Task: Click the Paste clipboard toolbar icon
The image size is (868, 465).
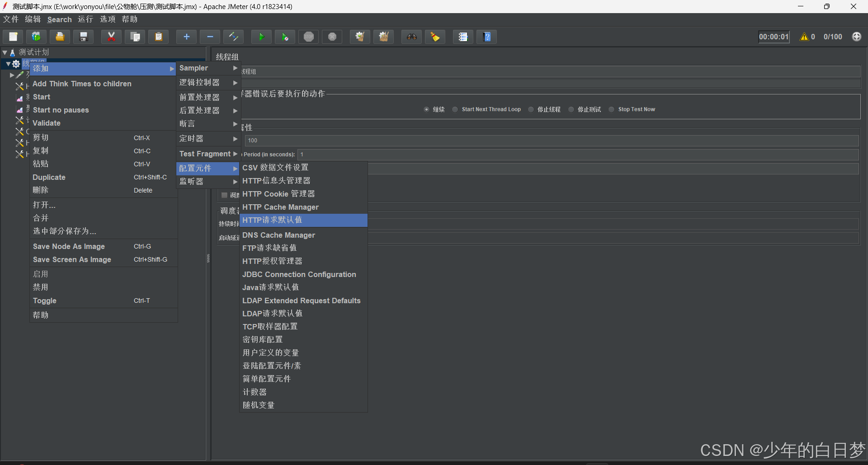Action: pos(159,37)
